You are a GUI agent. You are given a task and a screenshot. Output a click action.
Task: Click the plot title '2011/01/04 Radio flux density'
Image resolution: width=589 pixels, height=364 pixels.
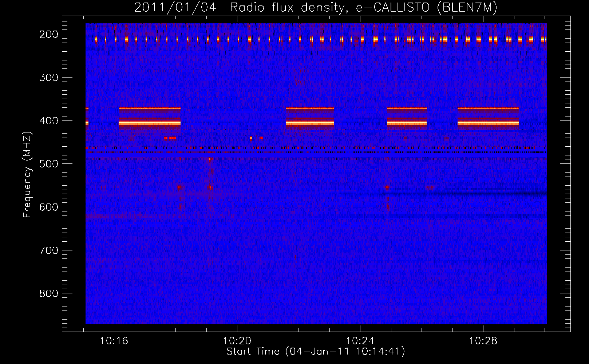click(x=315, y=8)
